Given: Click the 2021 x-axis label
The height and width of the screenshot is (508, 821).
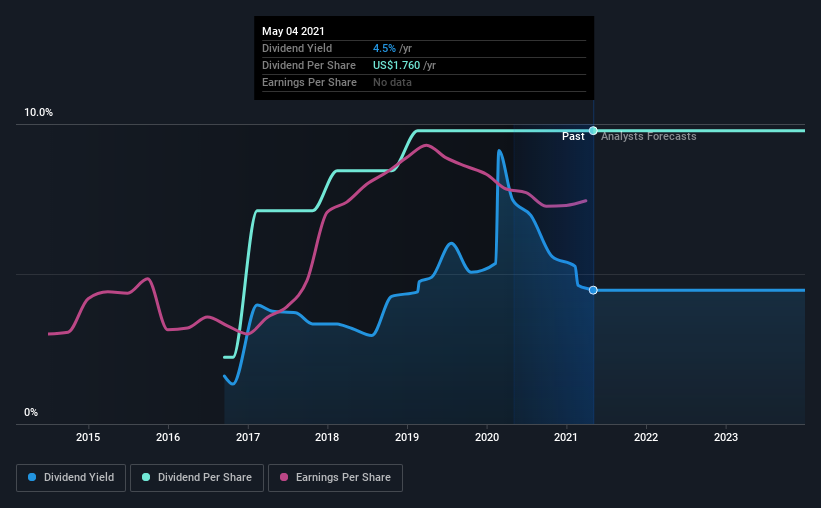Looking at the screenshot, I should (566, 437).
